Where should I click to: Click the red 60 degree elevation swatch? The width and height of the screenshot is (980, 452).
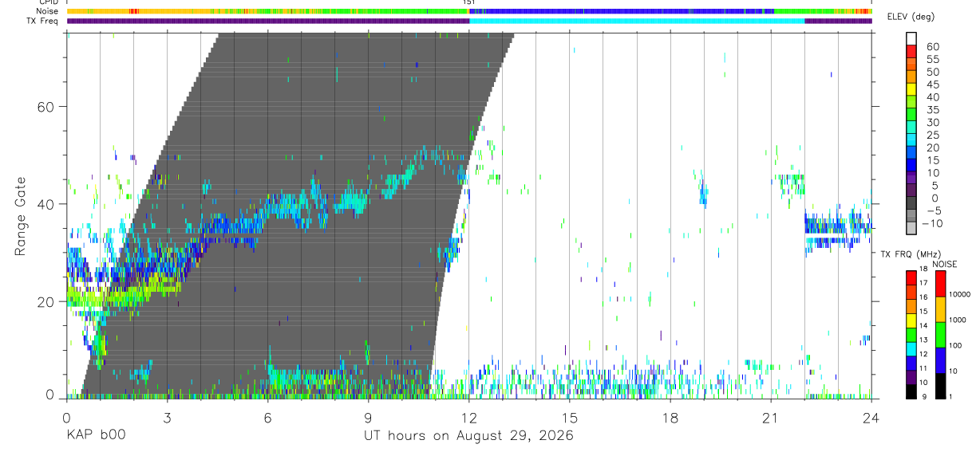pyautogui.click(x=912, y=52)
